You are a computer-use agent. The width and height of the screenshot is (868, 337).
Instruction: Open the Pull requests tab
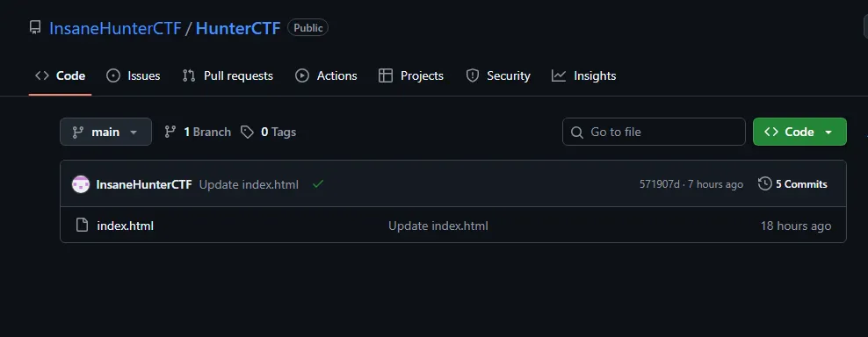(228, 75)
